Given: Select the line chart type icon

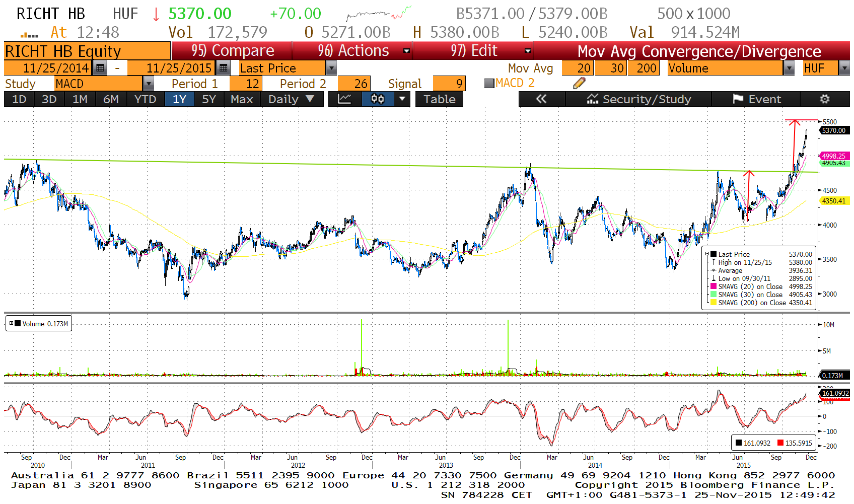Looking at the screenshot, I should pos(344,99).
